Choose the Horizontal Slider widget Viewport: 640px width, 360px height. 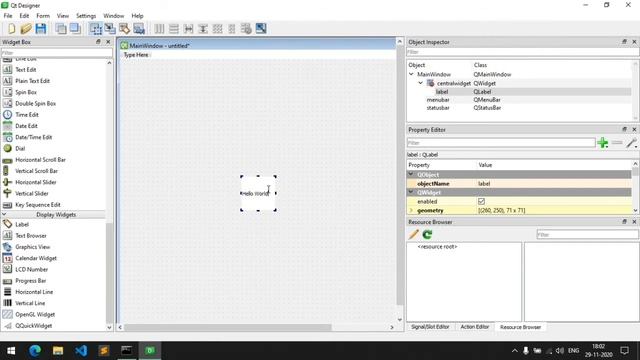pyautogui.click(x=36, y=182)
